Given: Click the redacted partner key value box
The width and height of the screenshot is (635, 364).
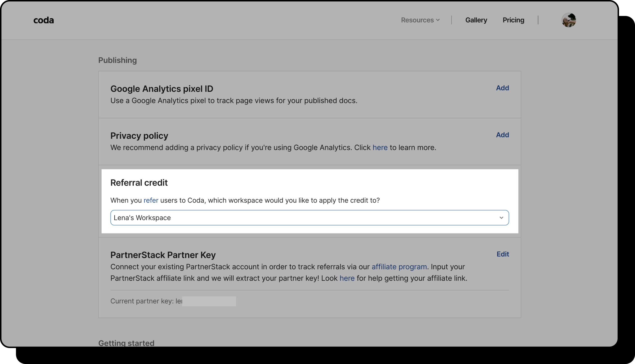Looking at the screenshot, I should (209, 301).
